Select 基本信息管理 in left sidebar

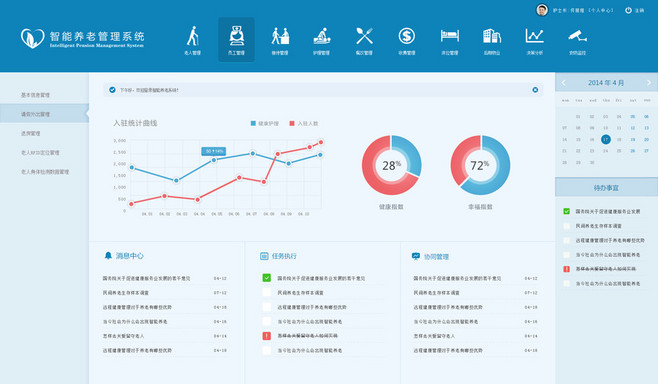(36, 95)
